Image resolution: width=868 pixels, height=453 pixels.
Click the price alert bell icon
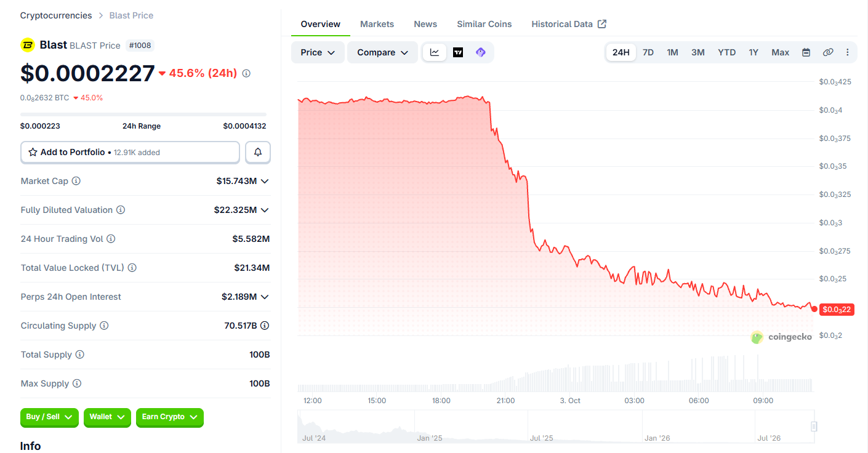pos(258,152)
